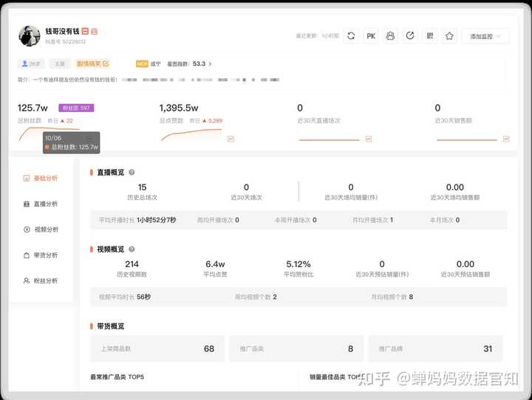Image resolution: width=532 pixels, height=400 pixels.
Task: Click the 上架商品数 68 card
Action: pos(157,349)
